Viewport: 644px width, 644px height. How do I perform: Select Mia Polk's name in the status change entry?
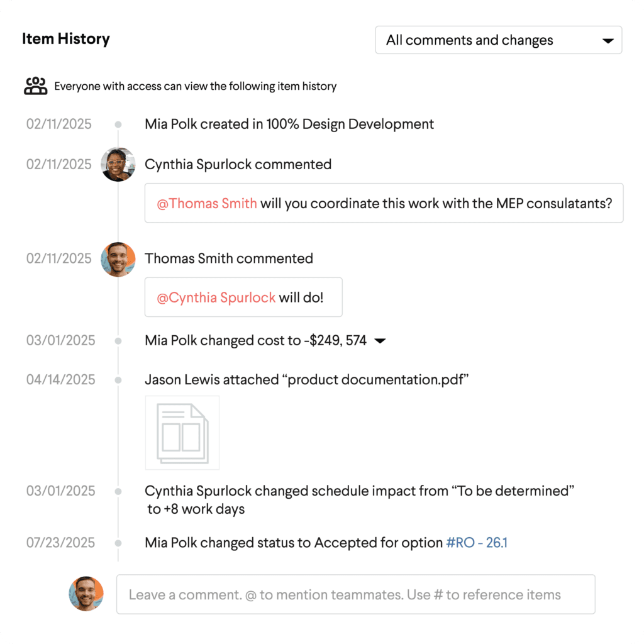tap(168, 542)
